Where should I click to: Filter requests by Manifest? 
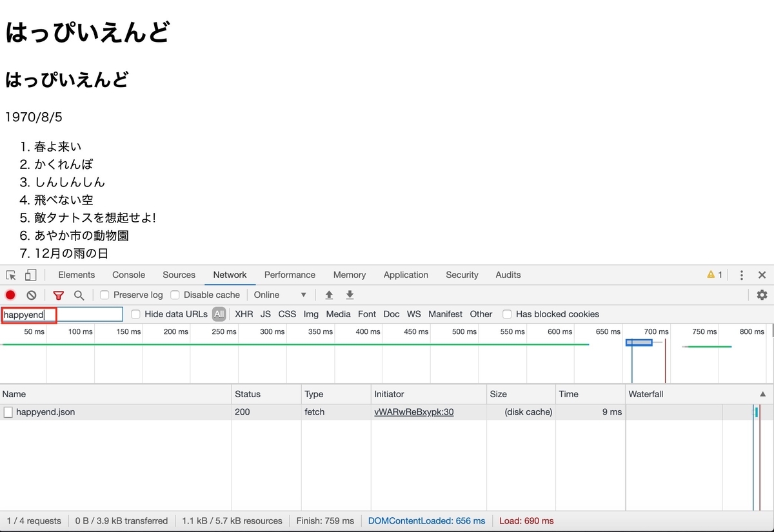(446, 314)
